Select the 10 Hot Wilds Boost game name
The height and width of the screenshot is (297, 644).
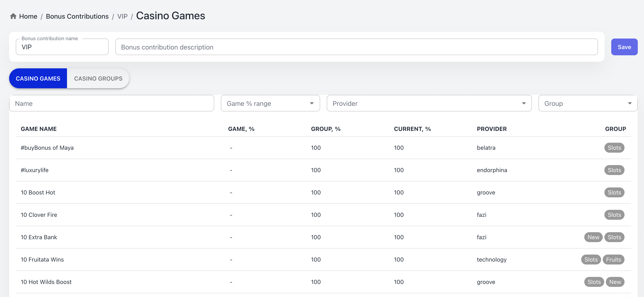click(46, 282)
